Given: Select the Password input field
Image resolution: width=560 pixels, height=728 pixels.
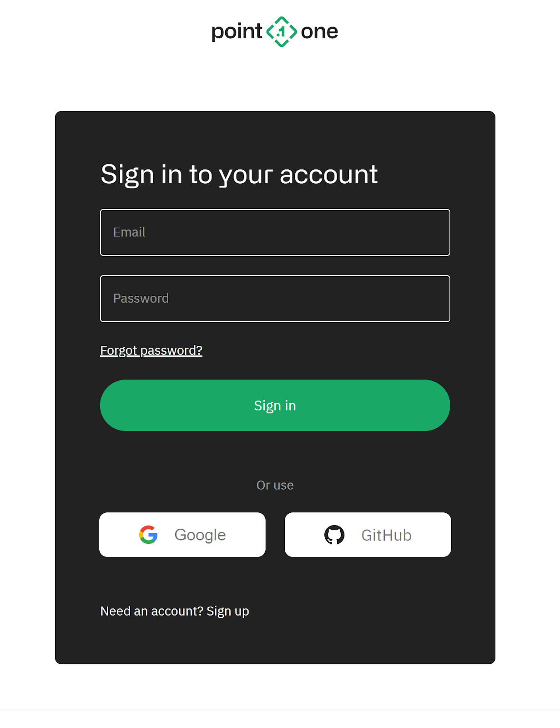Looking at the screenshot, I should tap(275, 298).
